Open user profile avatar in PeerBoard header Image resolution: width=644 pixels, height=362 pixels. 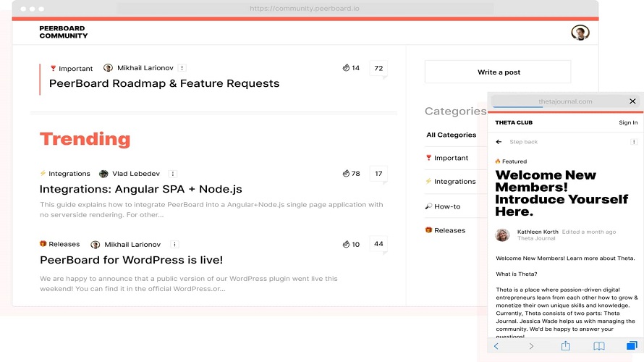click(580, 33)
